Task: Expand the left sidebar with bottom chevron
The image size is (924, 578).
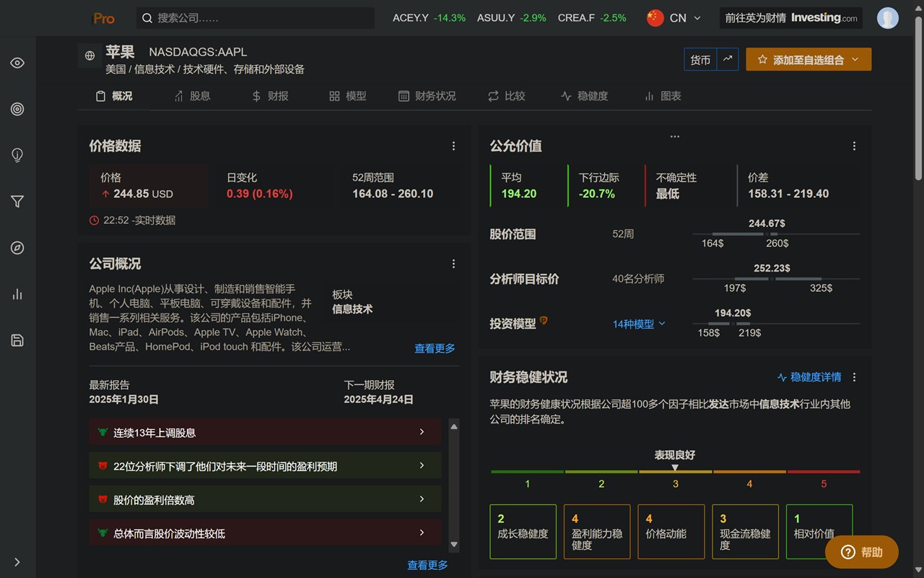Action: [x=17, y=562]
